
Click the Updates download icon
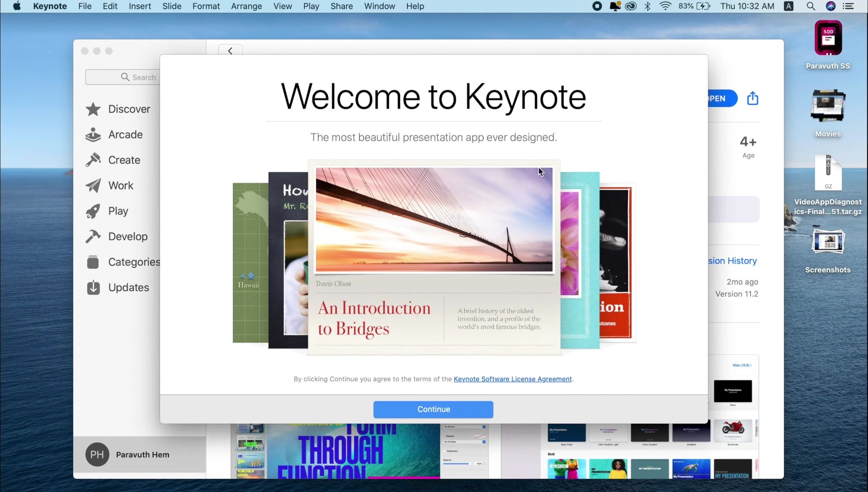(93, 288)
